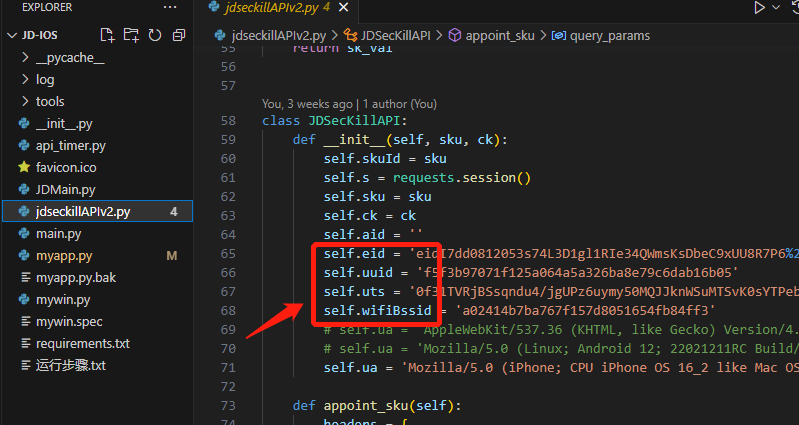Click the New File icon in JD-IOS header
Image resolution: width=799 pixels, height=425 pixels.
pyautogui.click(x=107, y=35)
